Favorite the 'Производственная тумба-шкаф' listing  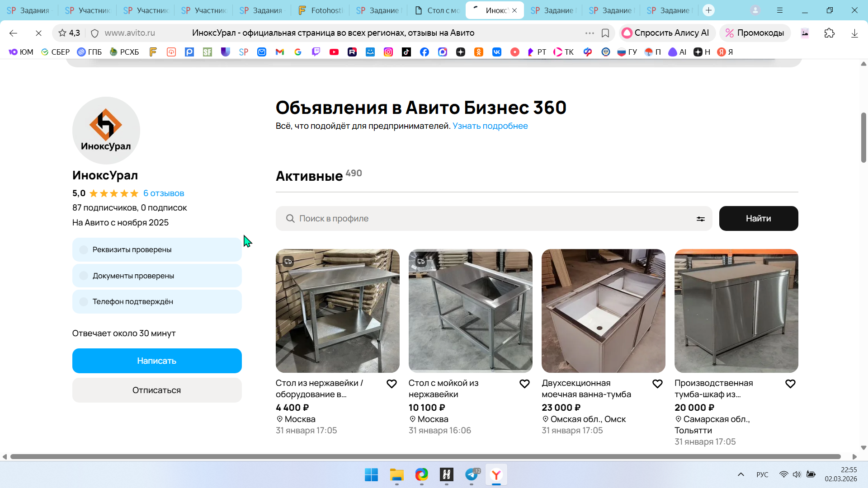pyautogui.click(x=790, y=384)
